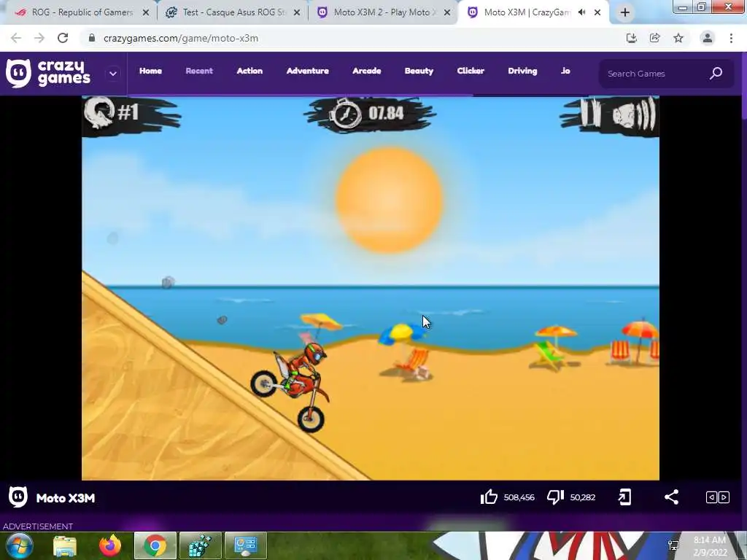
Task: Open the Driving category
Action: click(522, 71)
